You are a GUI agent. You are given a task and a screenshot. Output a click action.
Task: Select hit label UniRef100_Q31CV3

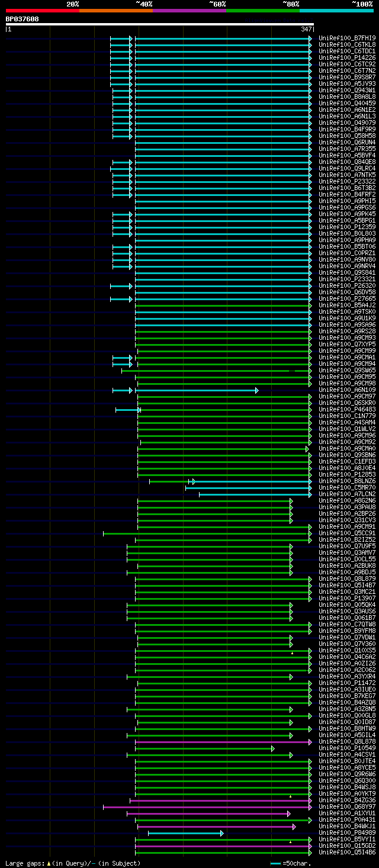(347, 520)
